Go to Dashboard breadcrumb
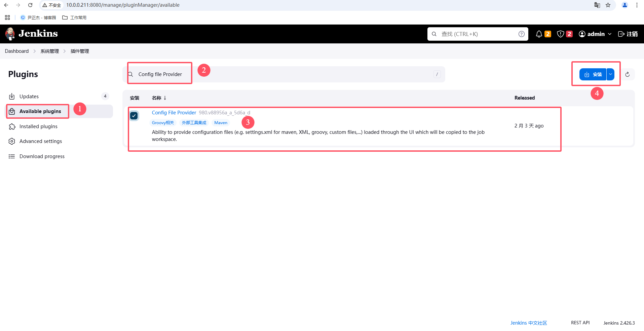The height and width of the screenshot is (331, 644). [x=17, y=51]
